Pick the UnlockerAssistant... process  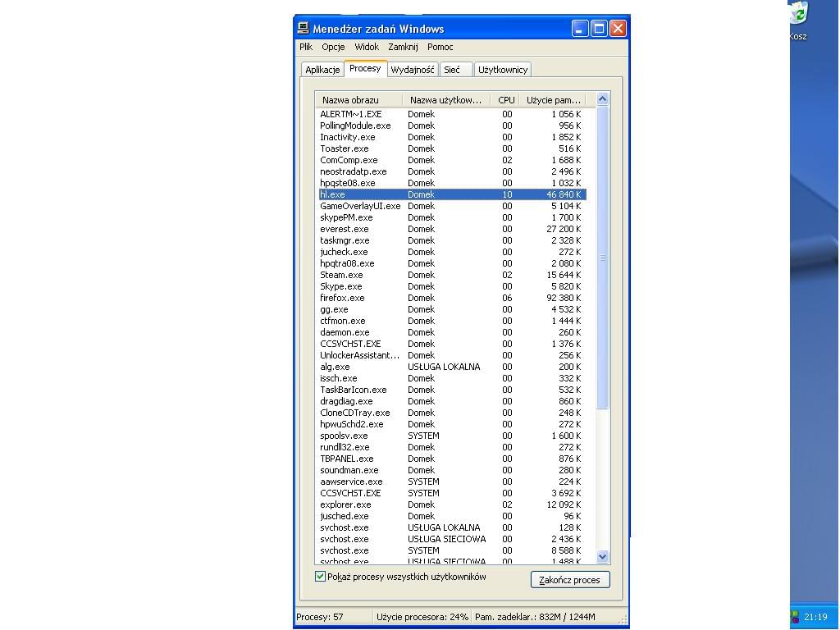(x=453, y=355)
